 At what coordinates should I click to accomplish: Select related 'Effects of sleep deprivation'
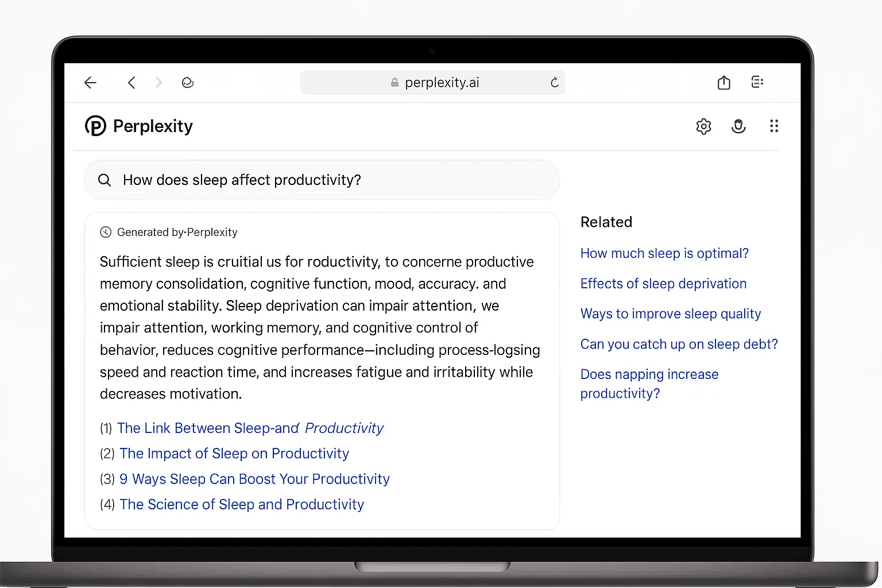click(x=663, y=284)
